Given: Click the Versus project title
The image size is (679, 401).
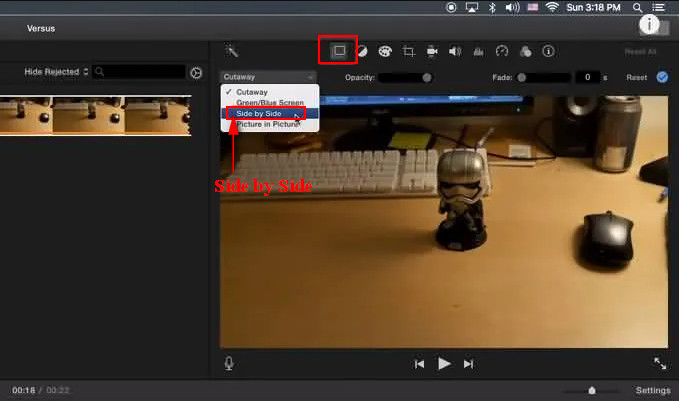Looking at the screenshot, I should (x=41, y=29).
